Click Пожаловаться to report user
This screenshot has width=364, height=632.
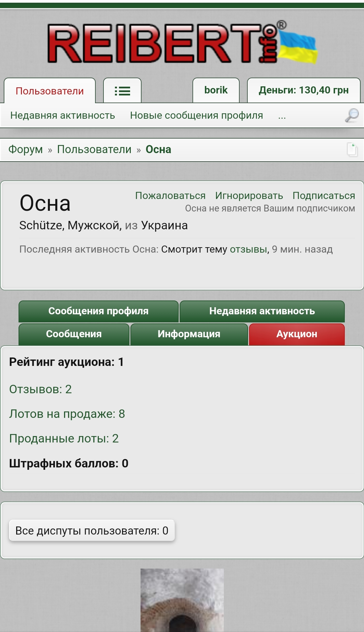[170, 196]
